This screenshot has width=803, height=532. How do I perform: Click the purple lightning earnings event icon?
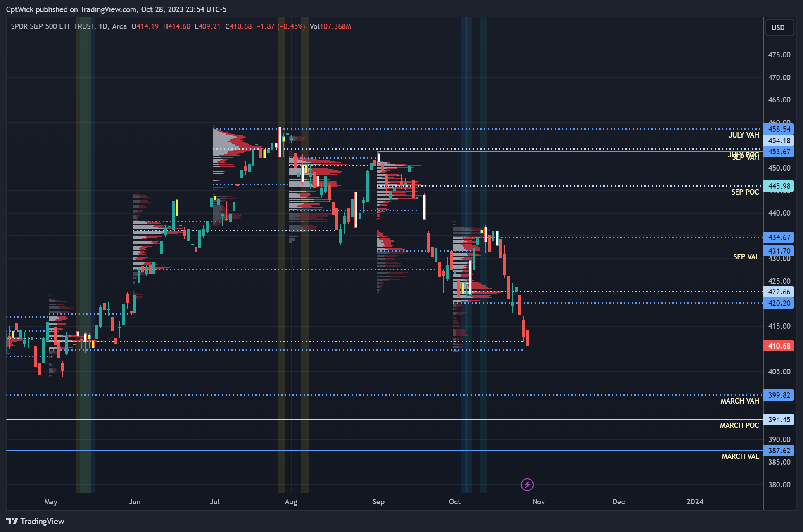(x=527, y=484)
